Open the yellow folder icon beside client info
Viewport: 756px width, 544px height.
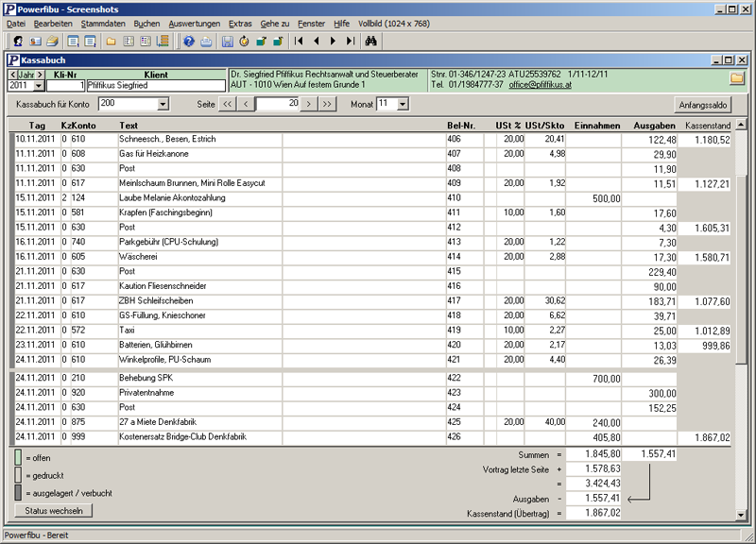736,78
